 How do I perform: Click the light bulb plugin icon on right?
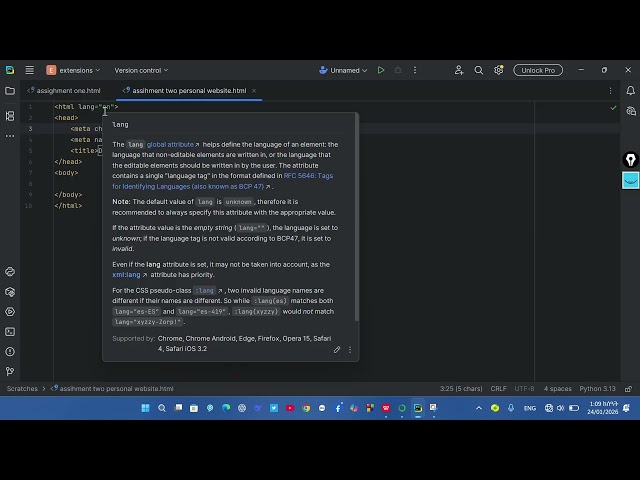coord(631,160)
